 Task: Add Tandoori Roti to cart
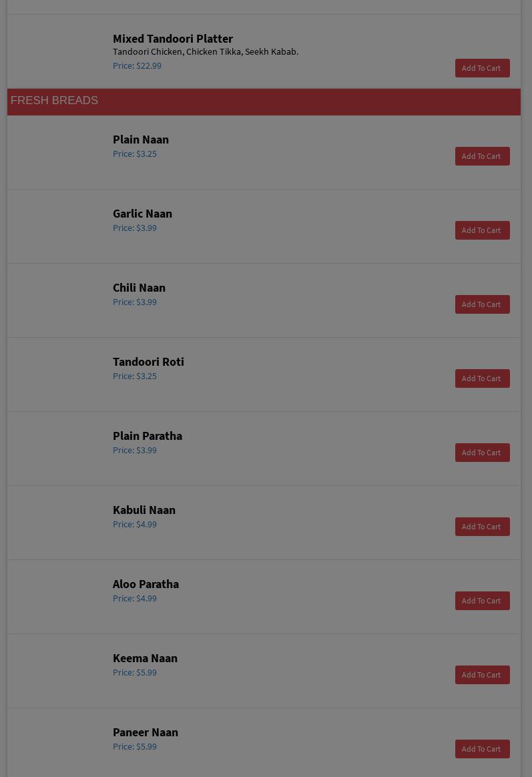pos(482,378)
